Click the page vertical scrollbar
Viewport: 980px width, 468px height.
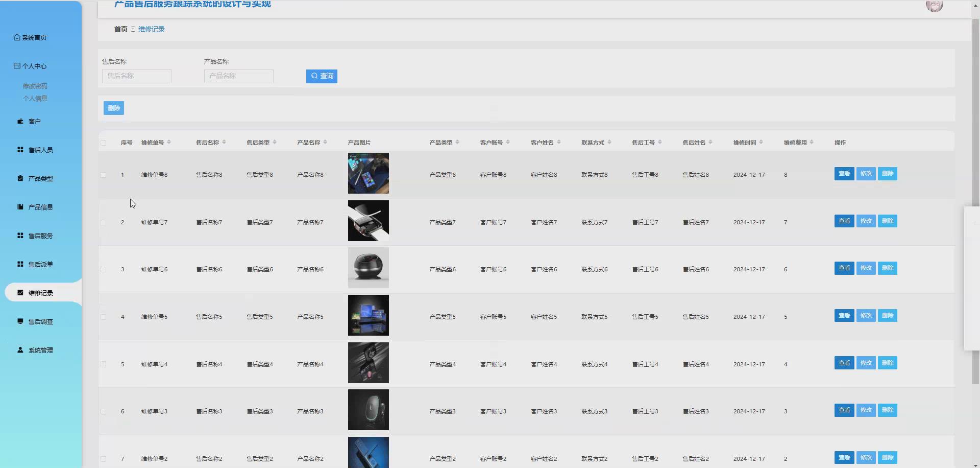(975, 202)
